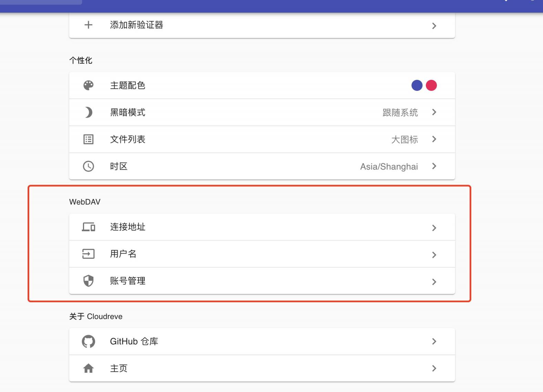Click the login arrow icon beside 用户名
The image size is (543, 392).
pos(89,254)
